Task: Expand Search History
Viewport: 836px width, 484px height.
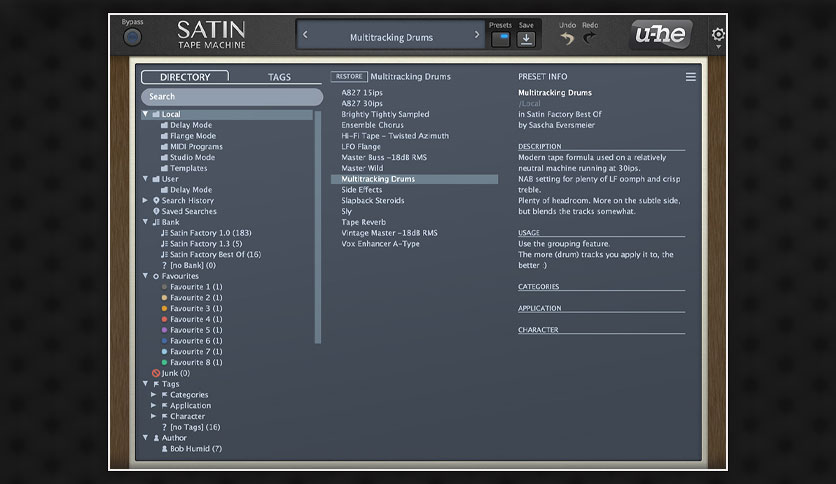Action: [145, 200]
